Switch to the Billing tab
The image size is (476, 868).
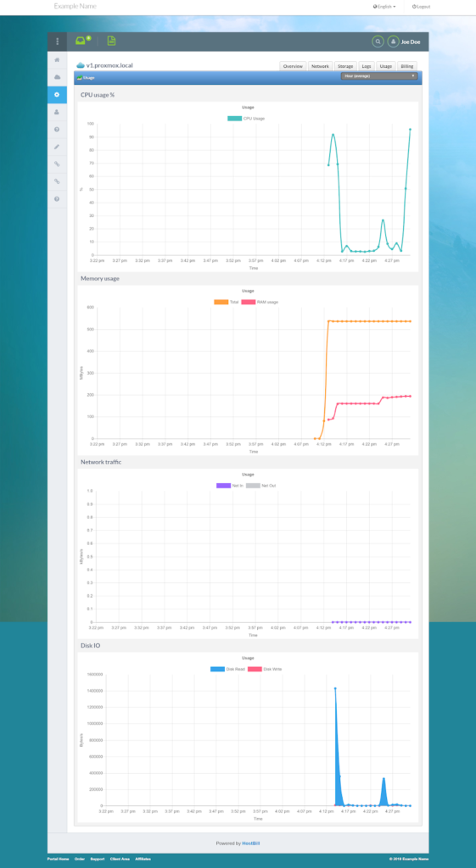pos(406,66)
